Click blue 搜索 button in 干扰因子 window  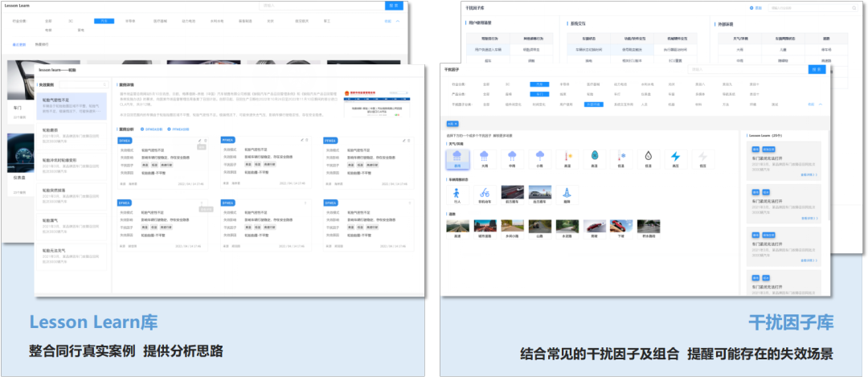tap(817, 69)
